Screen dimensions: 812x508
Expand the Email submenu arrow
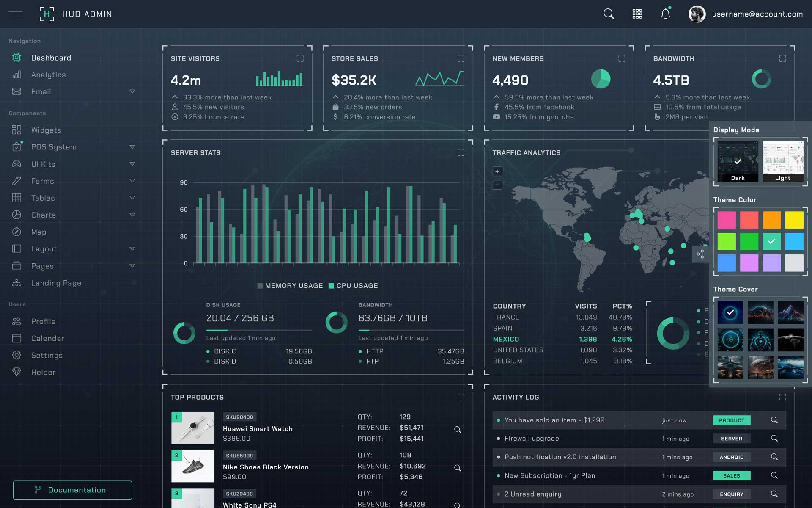pos(132,91)
